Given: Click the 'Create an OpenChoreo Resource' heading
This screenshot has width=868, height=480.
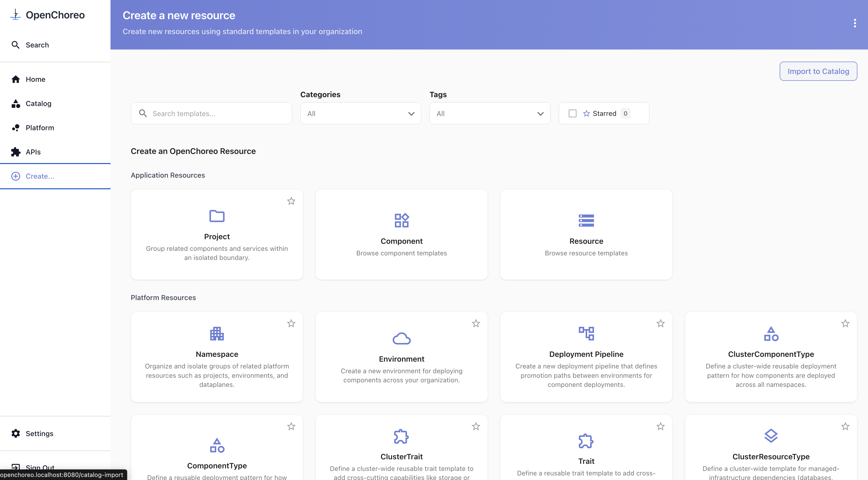Looking at the screenshot, I should point(193,151).
